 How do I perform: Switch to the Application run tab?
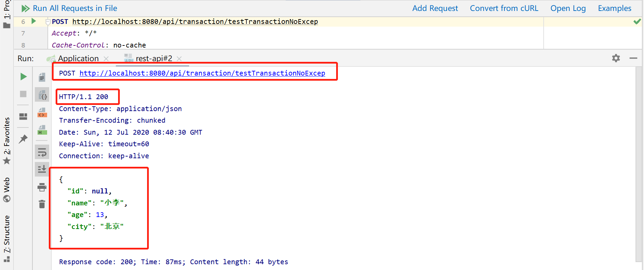point(78,58)
